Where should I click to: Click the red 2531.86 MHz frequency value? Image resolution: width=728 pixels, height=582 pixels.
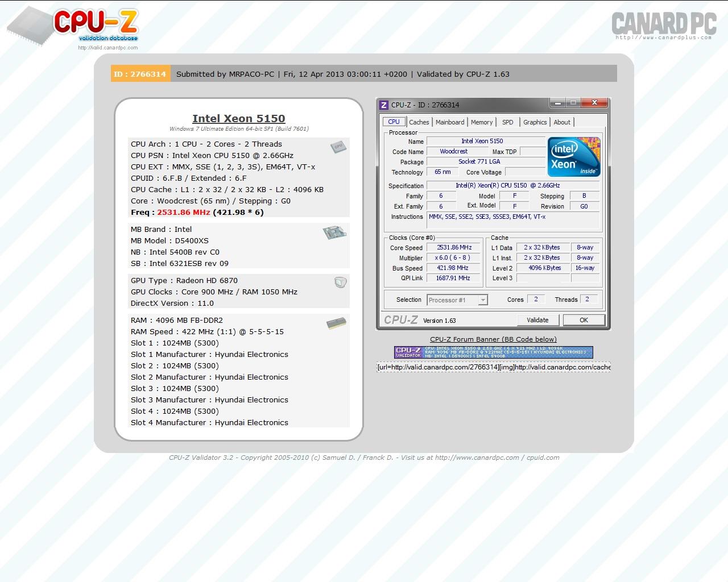(x=184, y=212)
